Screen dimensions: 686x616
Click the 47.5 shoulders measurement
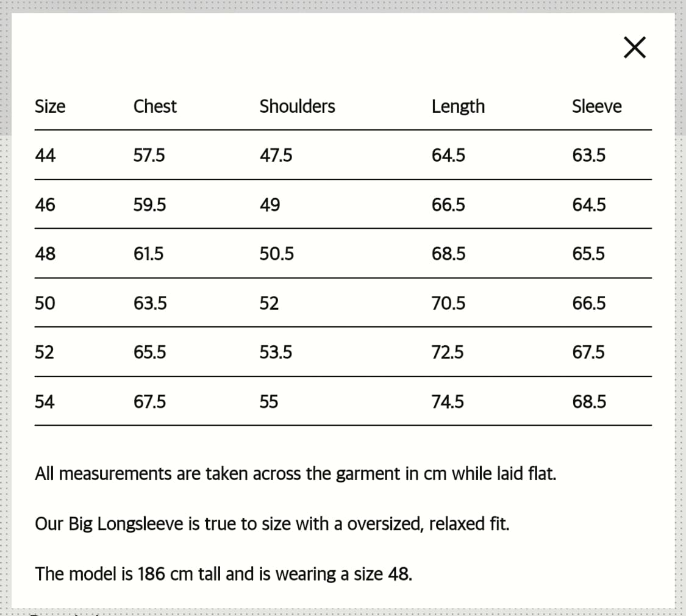pyautogui.click(x=276, y=156)
